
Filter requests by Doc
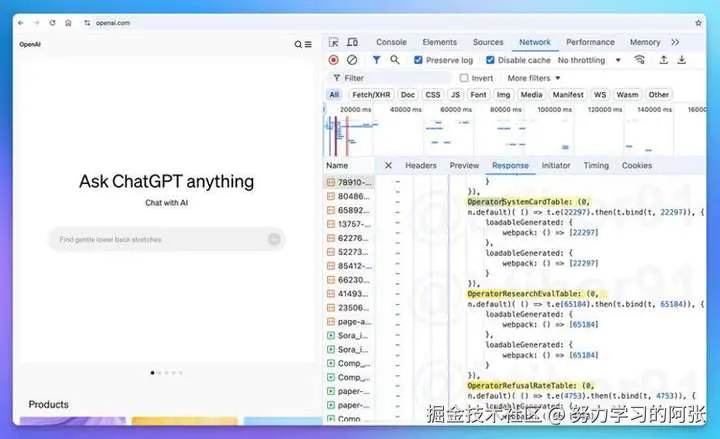[408, 95]
